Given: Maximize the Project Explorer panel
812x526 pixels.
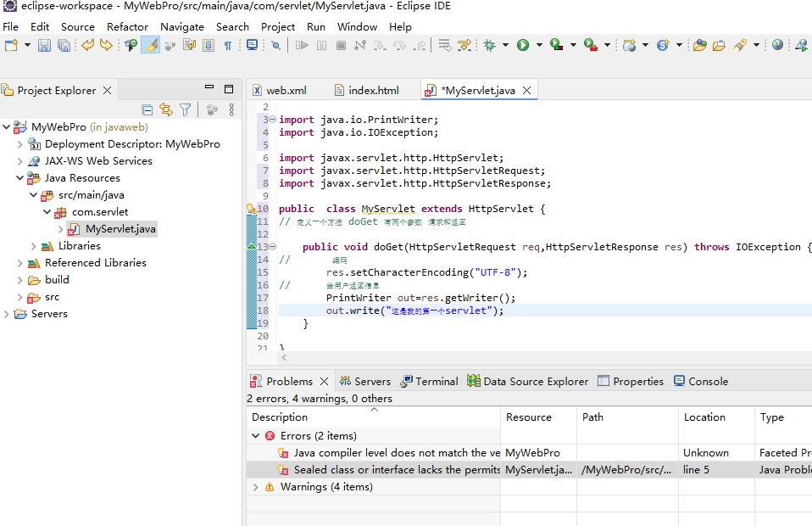Looking at the screenshot, I should coord(229,88).
